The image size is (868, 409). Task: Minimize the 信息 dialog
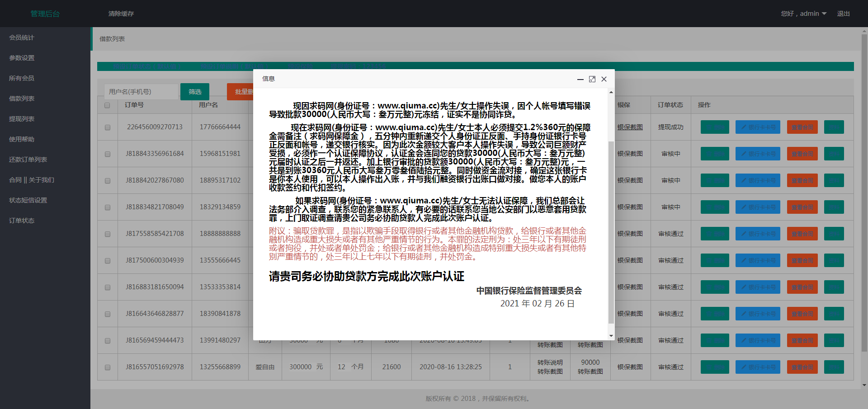point(580,79)
